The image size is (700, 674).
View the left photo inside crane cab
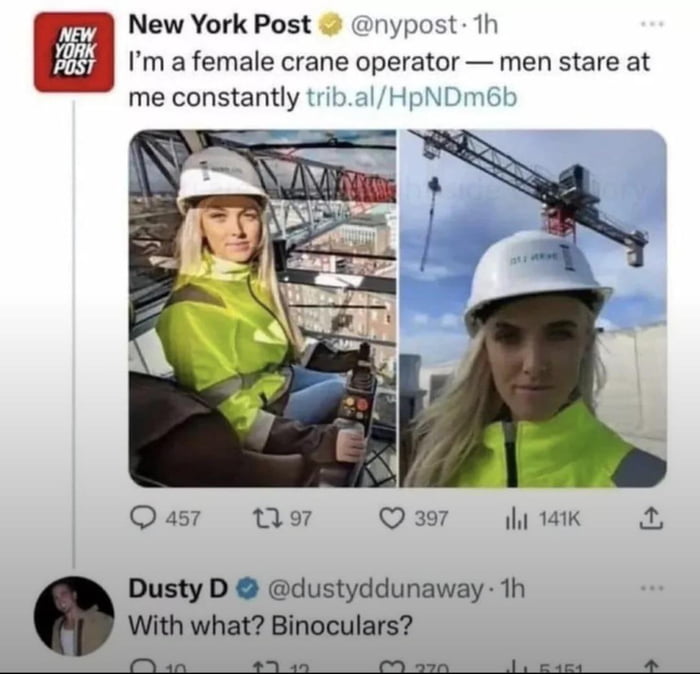[262, 308]
